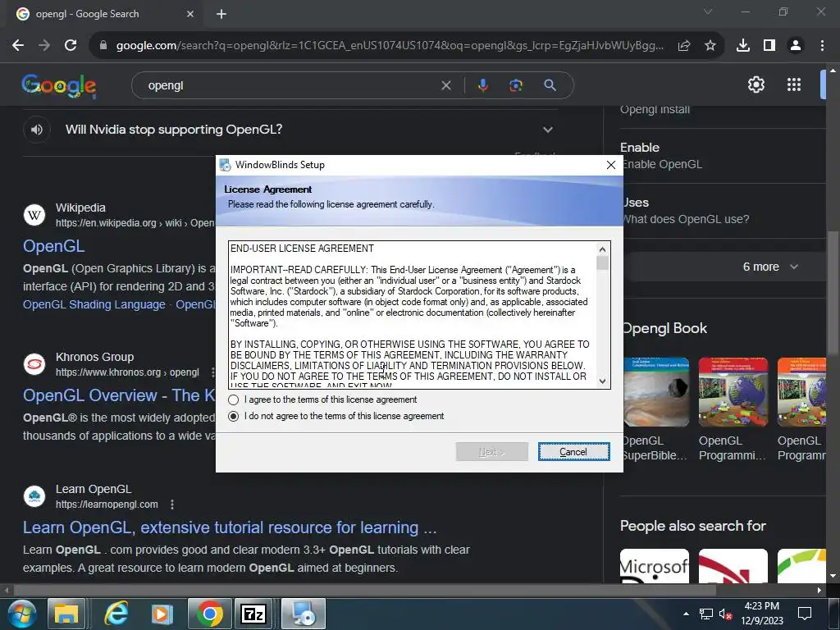Select 'I do not agree' radio button
The width and height of the screenshot is (840, 630).
click(233, 416)
